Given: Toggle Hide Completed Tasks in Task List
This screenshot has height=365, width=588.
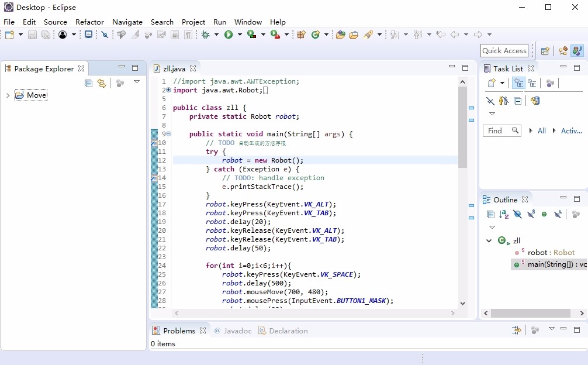Looking at the screenshot, I should [490, 101].
